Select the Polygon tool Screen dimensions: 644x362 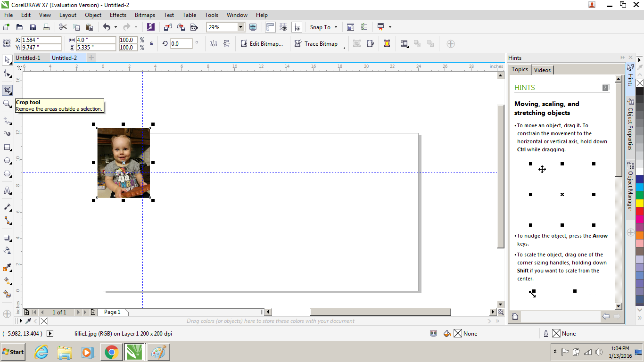click(7, 174)
